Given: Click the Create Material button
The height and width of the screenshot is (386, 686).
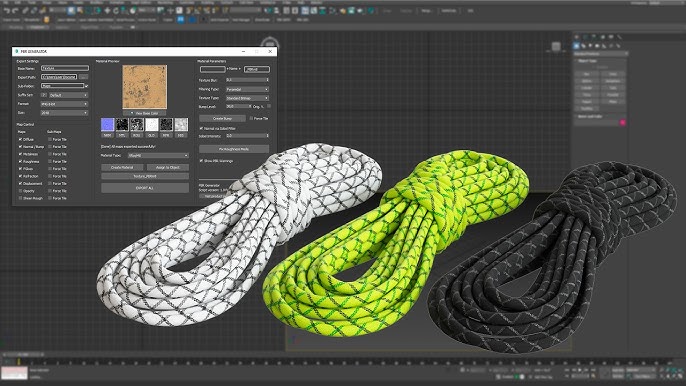Looking at the screenshot, I should (122, 168).
